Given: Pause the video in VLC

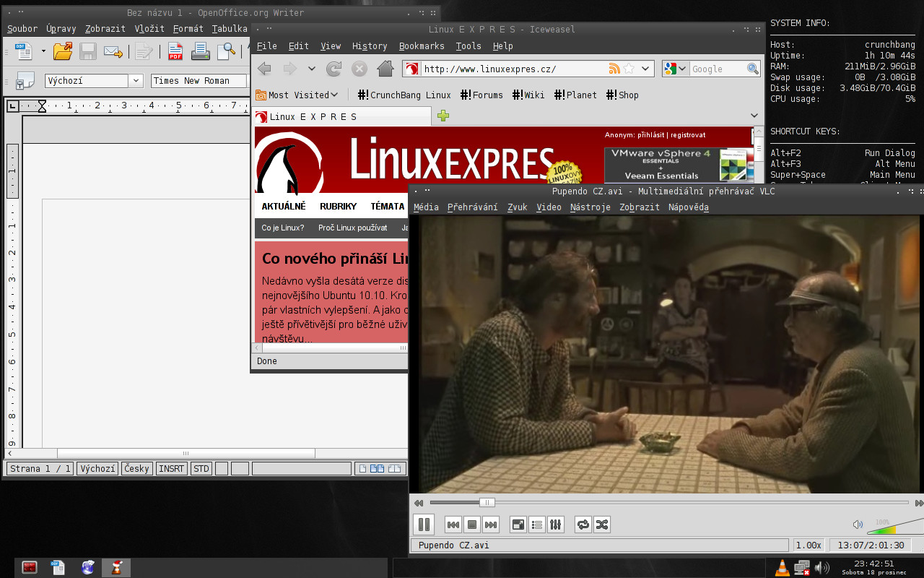Looking at the screenshot, I should [424, 525].
